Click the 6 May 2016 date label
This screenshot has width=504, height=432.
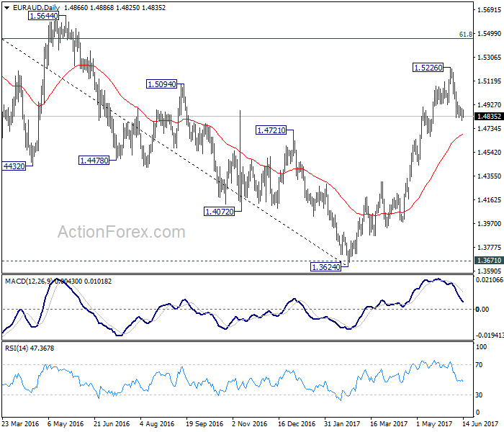pos(66,424)
